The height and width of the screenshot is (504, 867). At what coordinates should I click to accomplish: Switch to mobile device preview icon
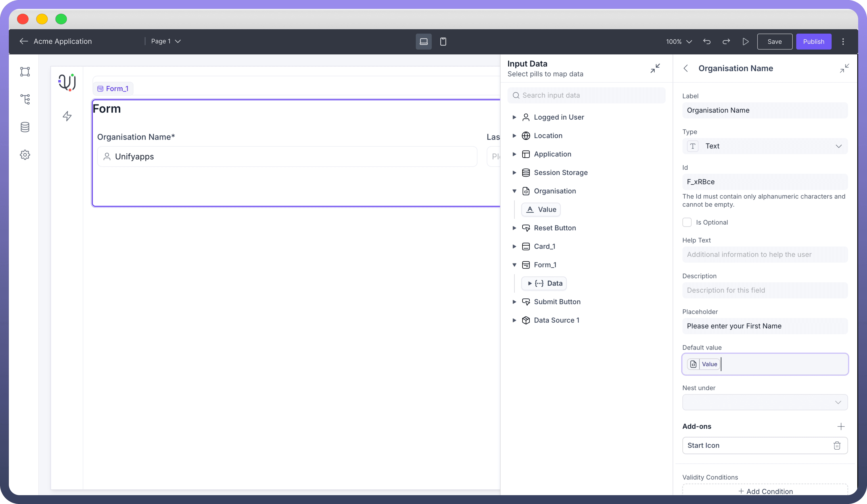pyautogui.click(x=443, y=42)
